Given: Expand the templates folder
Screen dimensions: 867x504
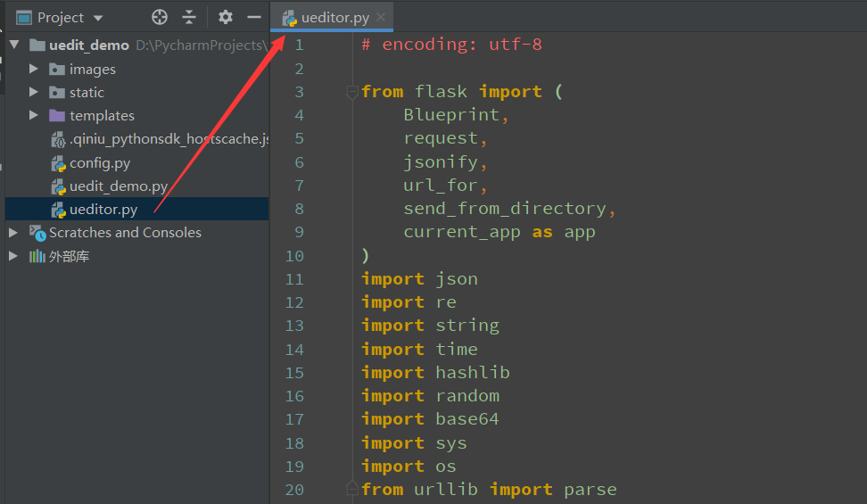Looking at the screenshot, I should [x=34, y=115].
